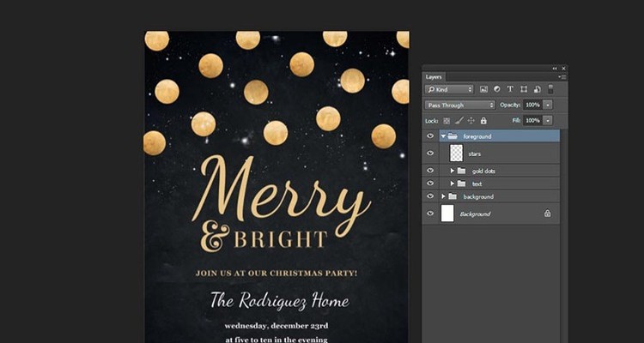Click the background group folder icon
644x343 pixels.
point(453,196)
